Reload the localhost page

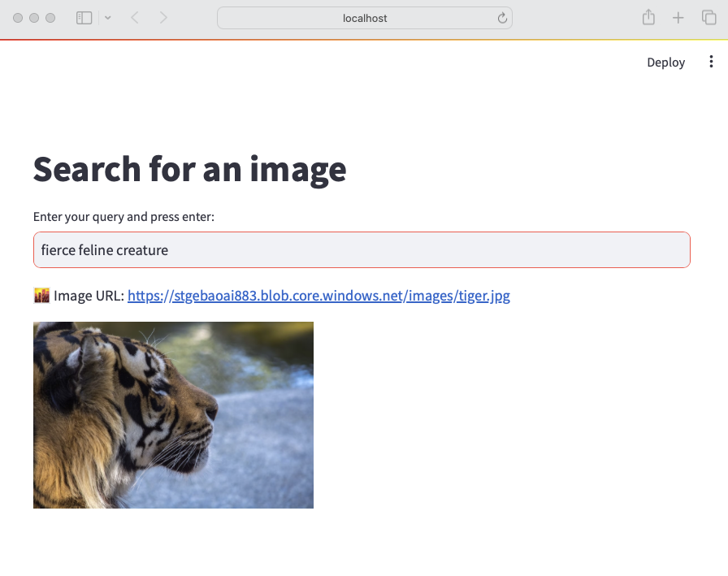pyautogui.click(x=502, y=18)
